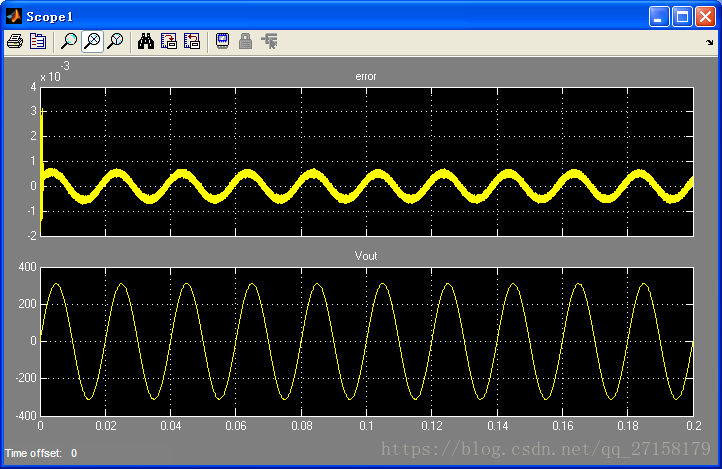This screenshot has height=469, width=722.
Task: Minimize the Scope1 window
Action: 659,17
